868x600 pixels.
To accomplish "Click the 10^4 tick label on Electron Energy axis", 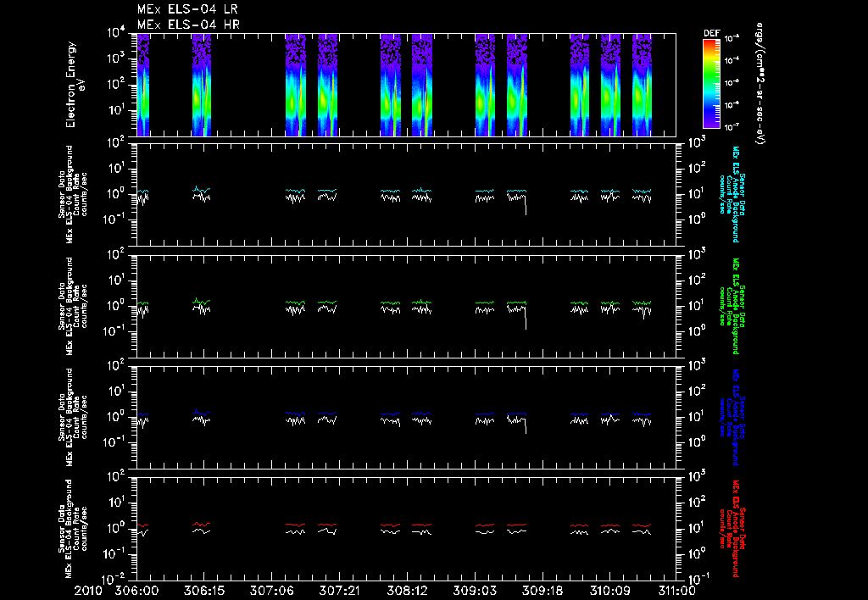I will point(115,33).
